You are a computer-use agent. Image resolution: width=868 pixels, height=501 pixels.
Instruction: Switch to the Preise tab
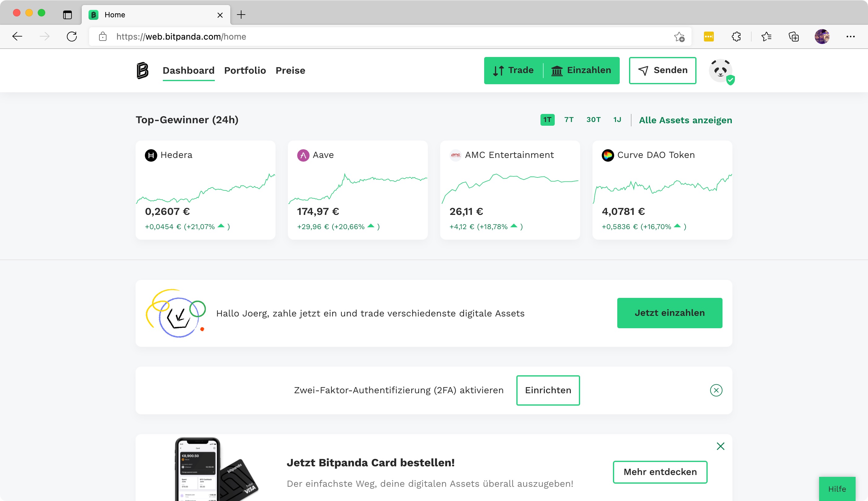[290, 70]
